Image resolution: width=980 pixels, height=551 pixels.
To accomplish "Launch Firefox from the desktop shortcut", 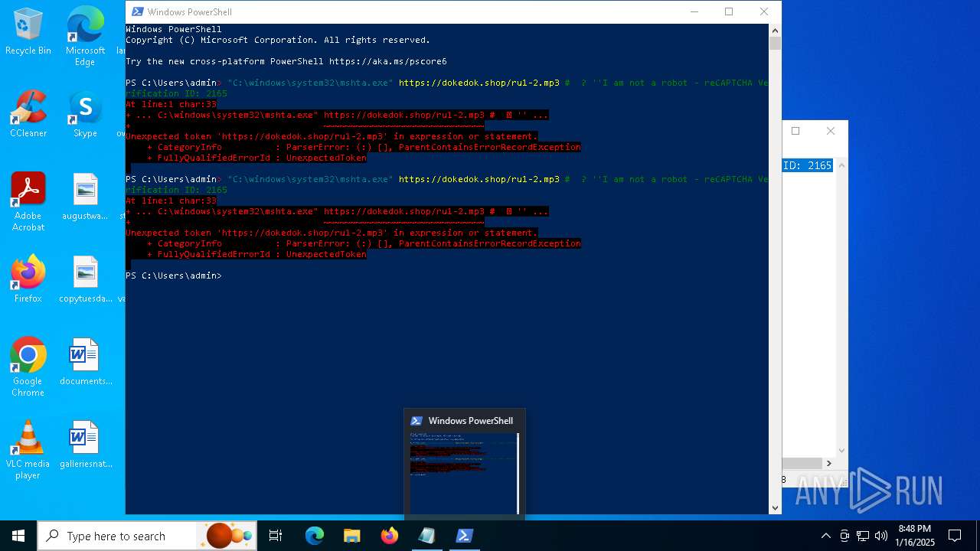I will (28, 279).
